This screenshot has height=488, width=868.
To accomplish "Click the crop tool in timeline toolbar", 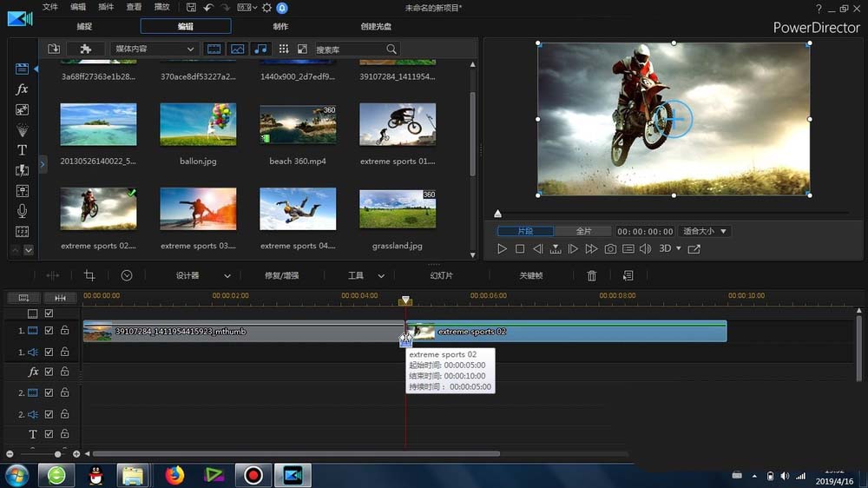I will 89,275.
